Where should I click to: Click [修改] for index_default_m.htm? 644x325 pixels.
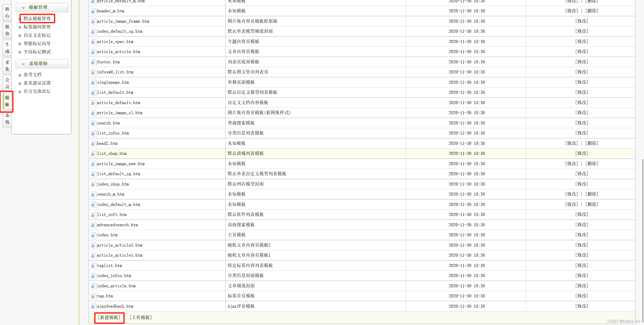point(572,204)
